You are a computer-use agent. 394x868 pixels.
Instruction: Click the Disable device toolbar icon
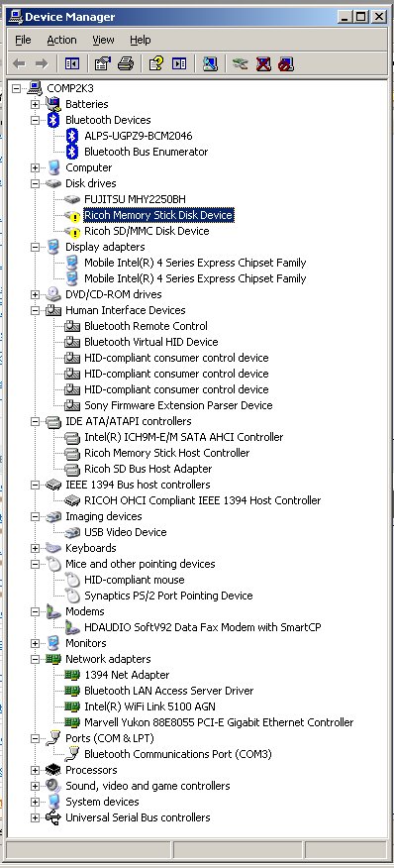pos(285,64)
